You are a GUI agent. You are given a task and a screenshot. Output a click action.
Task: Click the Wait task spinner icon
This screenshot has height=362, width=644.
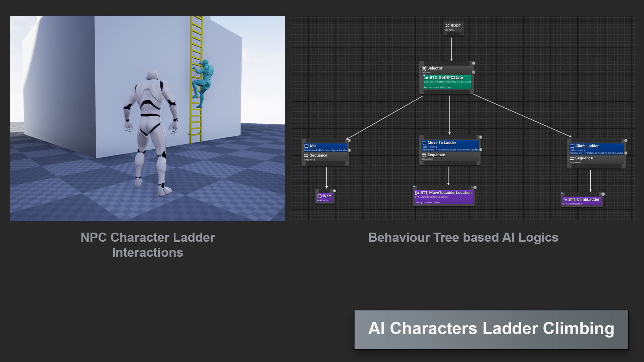[x=319, y=196]
